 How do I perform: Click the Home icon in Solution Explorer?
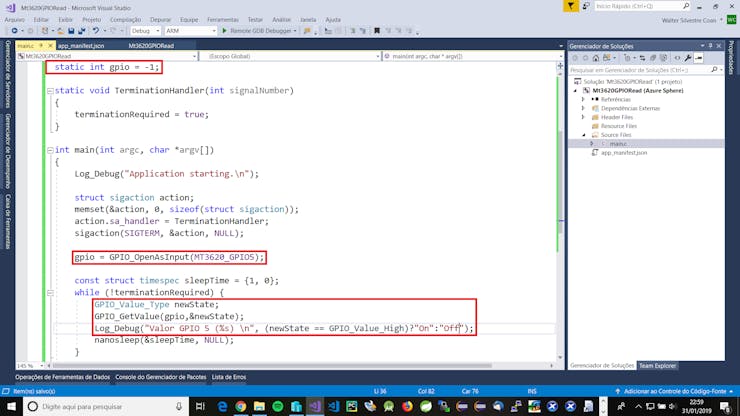(596, 58)
